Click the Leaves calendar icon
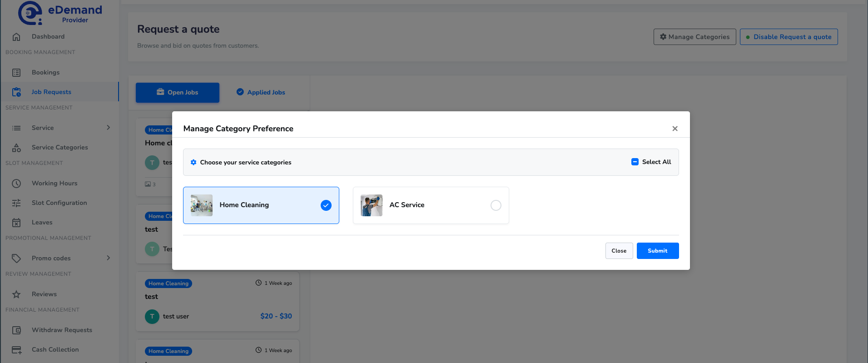 pyautogui.click(x=16, y=223)
